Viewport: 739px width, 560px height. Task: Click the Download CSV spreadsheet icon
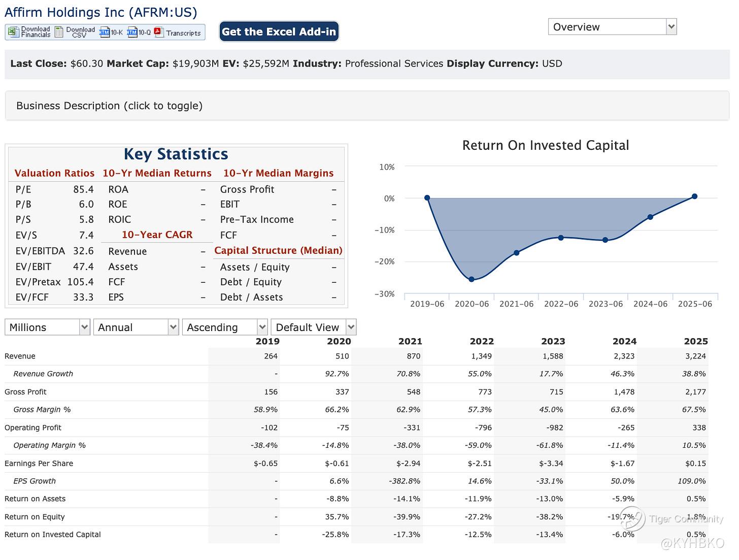tap(59, 32)
